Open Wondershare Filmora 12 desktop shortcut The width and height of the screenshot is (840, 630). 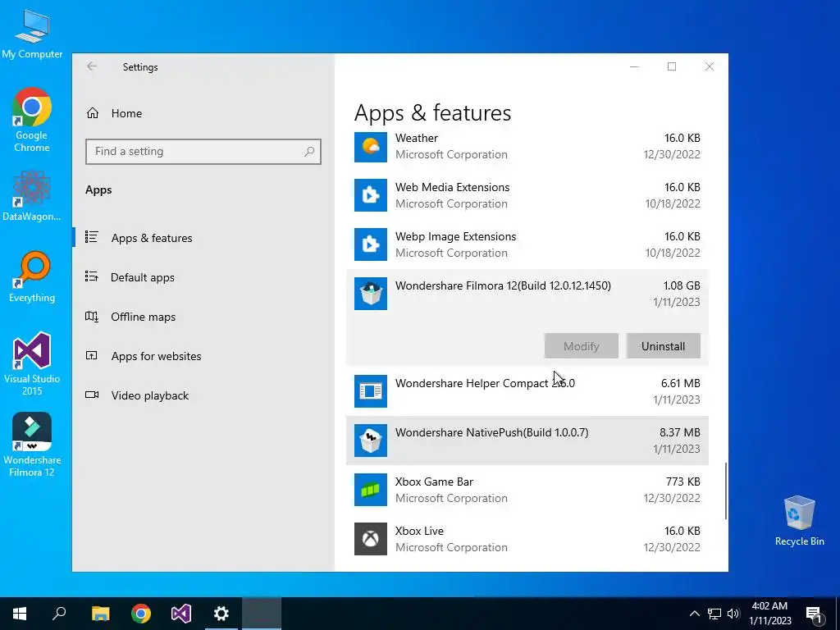(32, 445)
